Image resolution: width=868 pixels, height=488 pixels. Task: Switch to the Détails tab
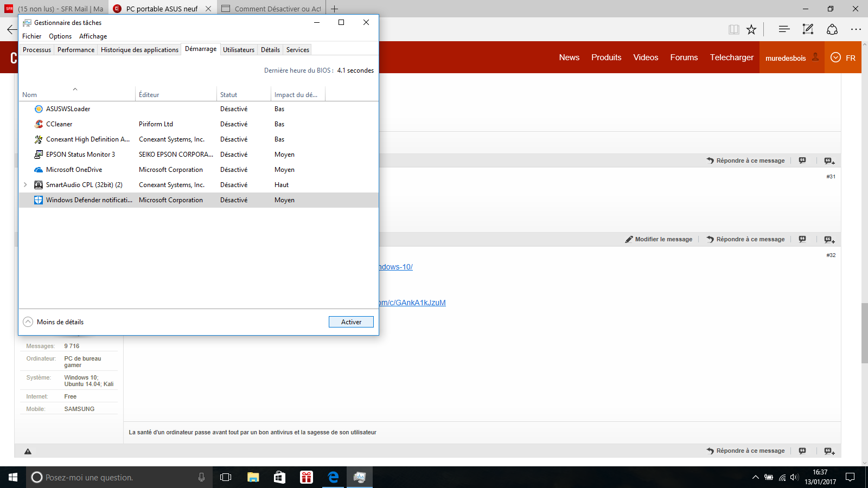(x=270, y=50)
